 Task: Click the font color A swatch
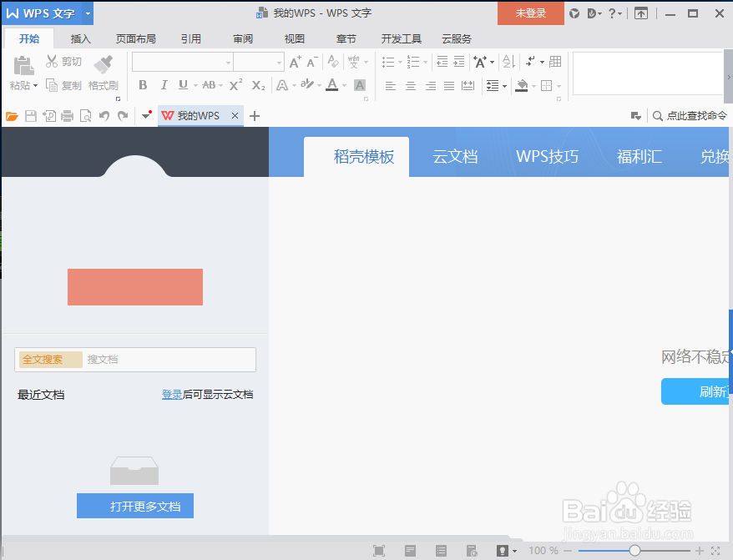coord(332,85)
